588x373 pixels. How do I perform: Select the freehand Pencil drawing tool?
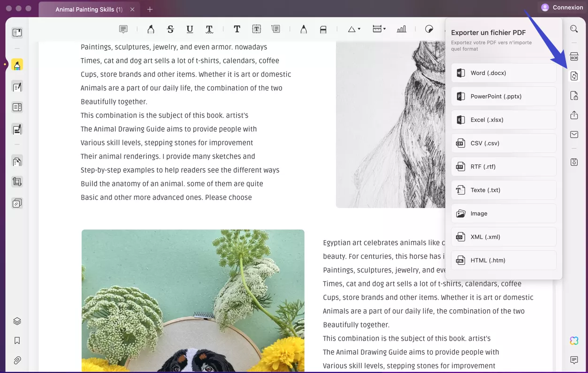pyautogui.click(x=303, y=29)
